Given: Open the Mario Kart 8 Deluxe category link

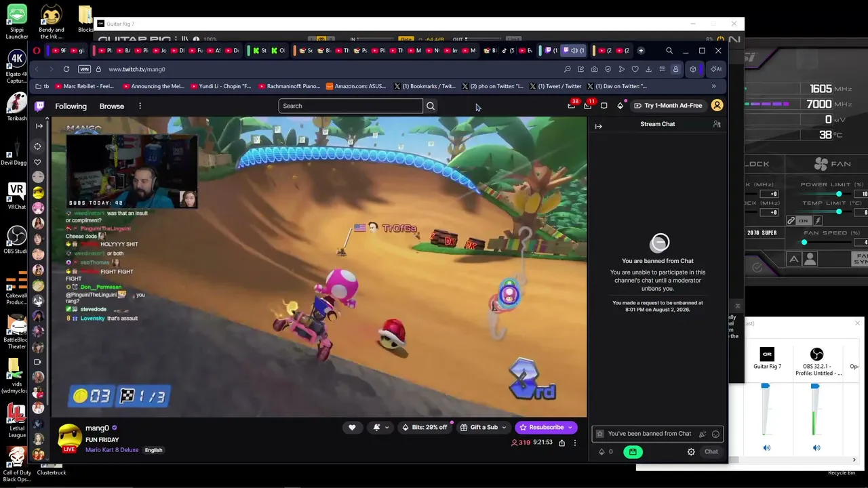Looking at the screenshot, I should pos(112,450).
